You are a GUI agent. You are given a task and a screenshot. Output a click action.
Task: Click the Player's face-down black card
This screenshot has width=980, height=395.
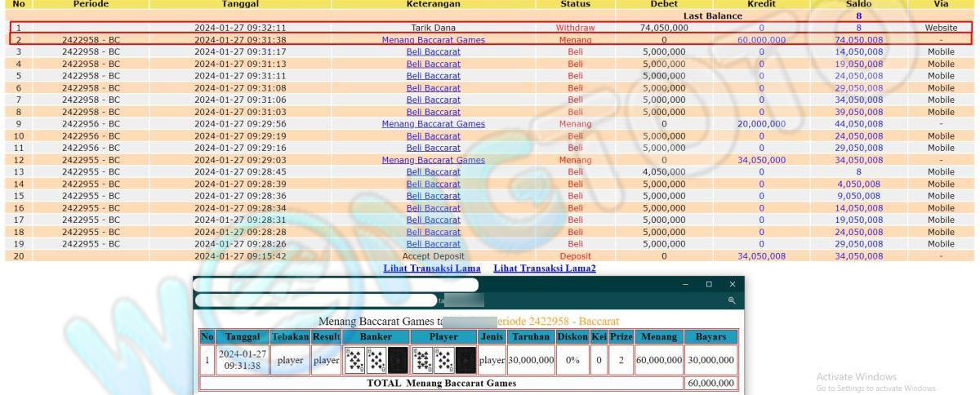(465, 360)
